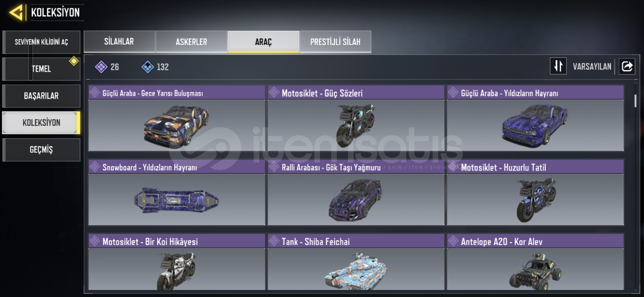
Task: Click the SEVİYENİN KİLİDİNİ AÇ button
Action: point(41,42)
